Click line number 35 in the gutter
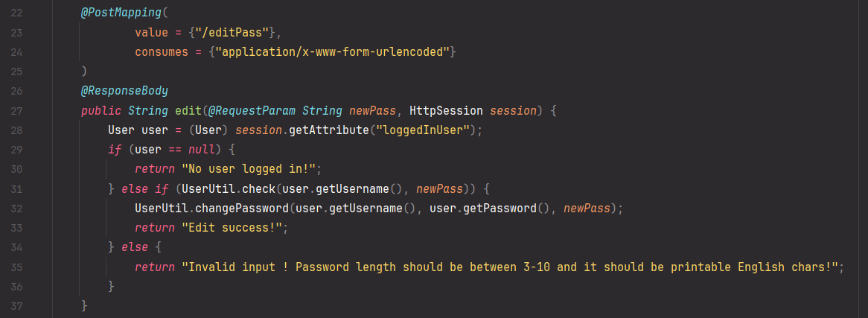The image size is (868, 318). pos(18,267)
